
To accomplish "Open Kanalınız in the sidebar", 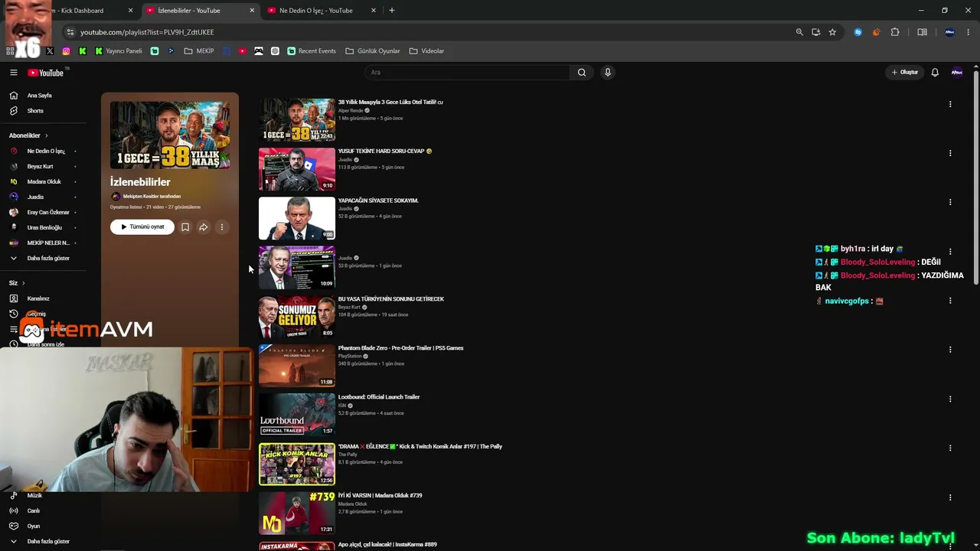I will pos(38,298).
